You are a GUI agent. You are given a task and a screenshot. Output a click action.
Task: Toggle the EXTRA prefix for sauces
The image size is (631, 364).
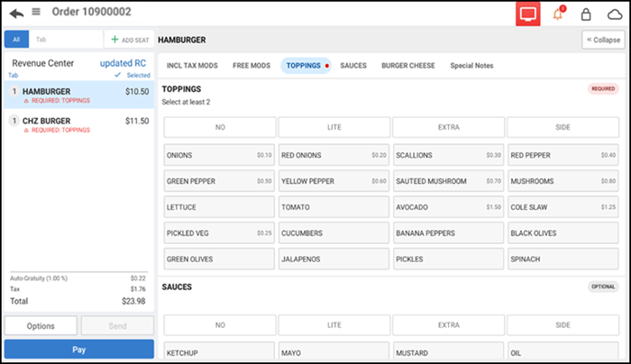pyautogui.click(x=449, y=325)
